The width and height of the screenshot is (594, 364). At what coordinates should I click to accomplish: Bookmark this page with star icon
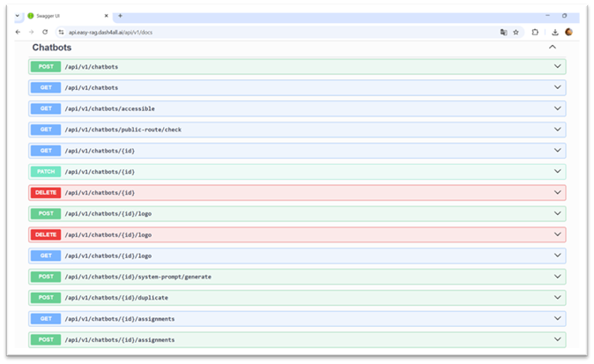pos(516,33)
